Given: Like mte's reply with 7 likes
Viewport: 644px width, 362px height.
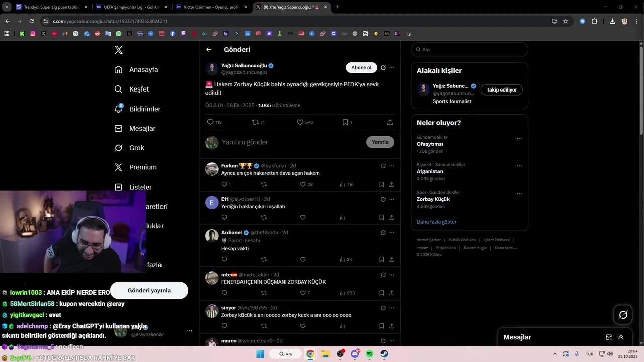Looking at the screenshot, I should click(303, 293).
